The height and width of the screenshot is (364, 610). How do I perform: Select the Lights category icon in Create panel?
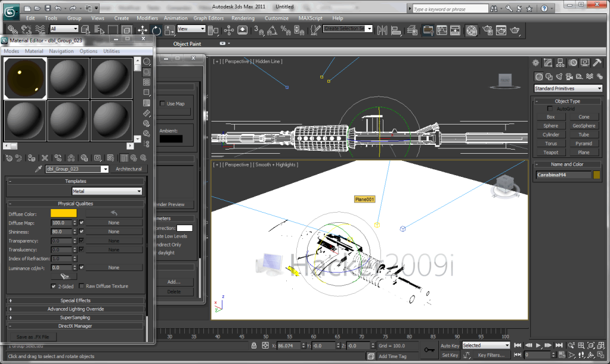tap(559, 76)
